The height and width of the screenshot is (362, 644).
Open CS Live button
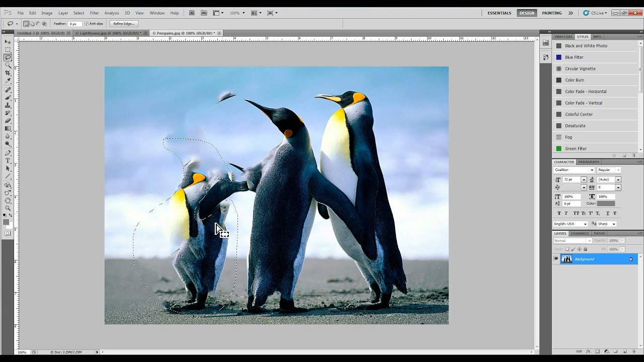(595, 13)
